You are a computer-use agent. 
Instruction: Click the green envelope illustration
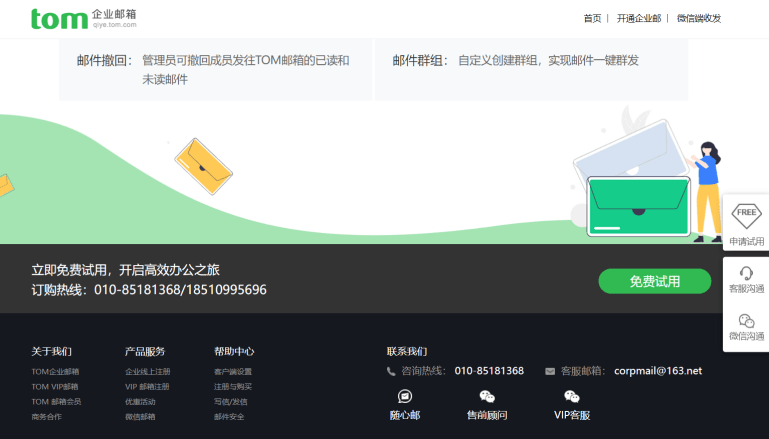tap(637, 205)
